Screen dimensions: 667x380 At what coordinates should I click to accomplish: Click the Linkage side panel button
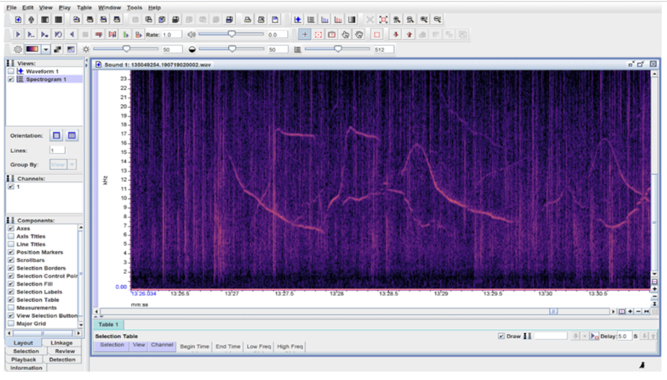coord(62,343)
